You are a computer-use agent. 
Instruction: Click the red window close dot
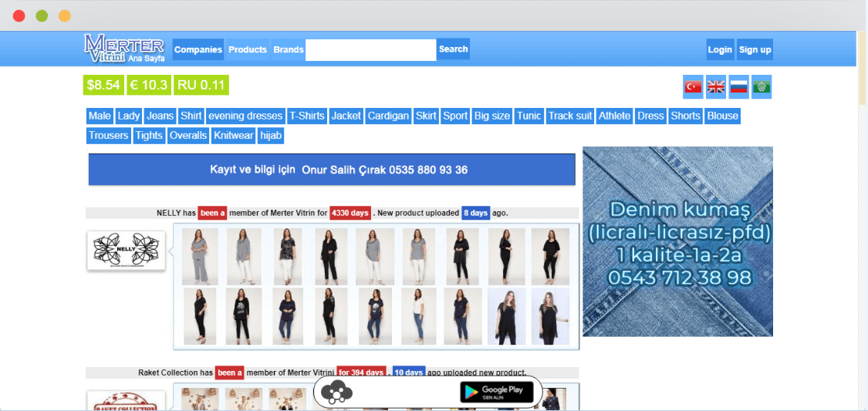click(19, 15)
